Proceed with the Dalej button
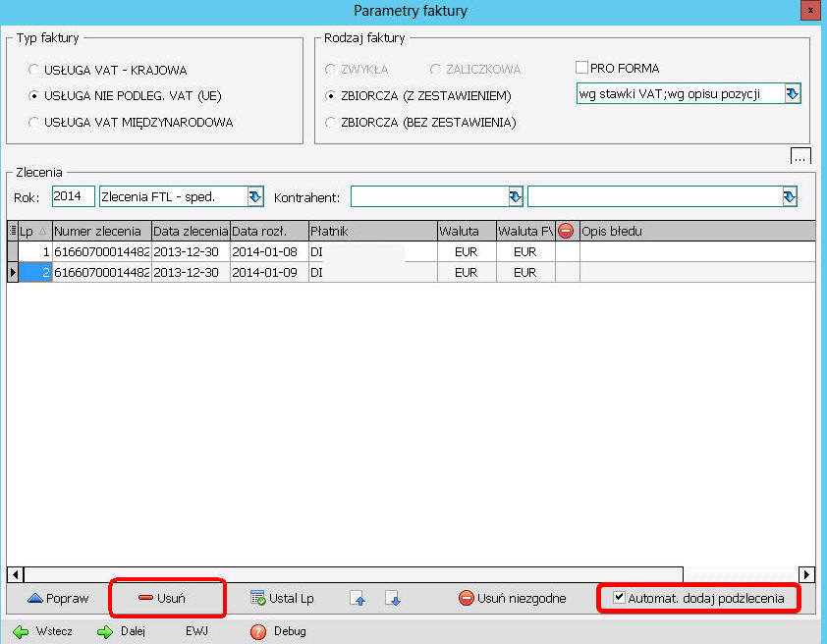The height and width of the screenshot is (644, 827). pos(122,631)
